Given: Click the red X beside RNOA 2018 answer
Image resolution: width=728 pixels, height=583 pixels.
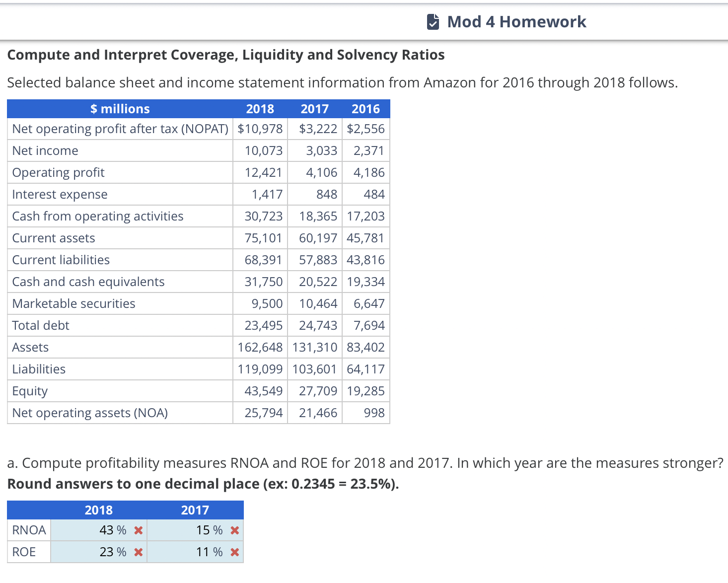Looking at the screenshot, I should click(139, 530).
